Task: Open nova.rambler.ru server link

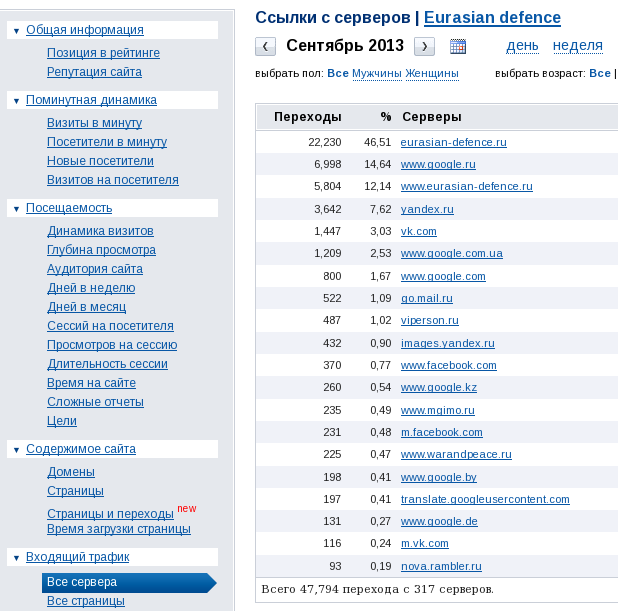Action: pyautogui.click(x=441, y=566)
